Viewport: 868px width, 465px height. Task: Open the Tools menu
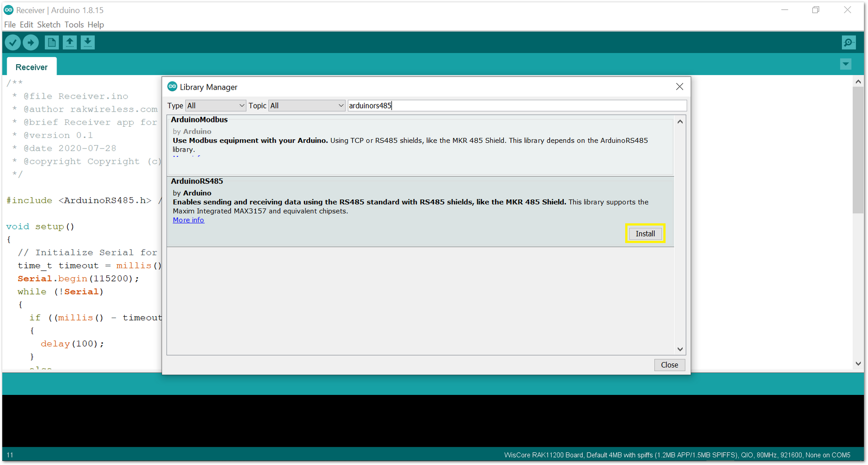pos(74,24)
